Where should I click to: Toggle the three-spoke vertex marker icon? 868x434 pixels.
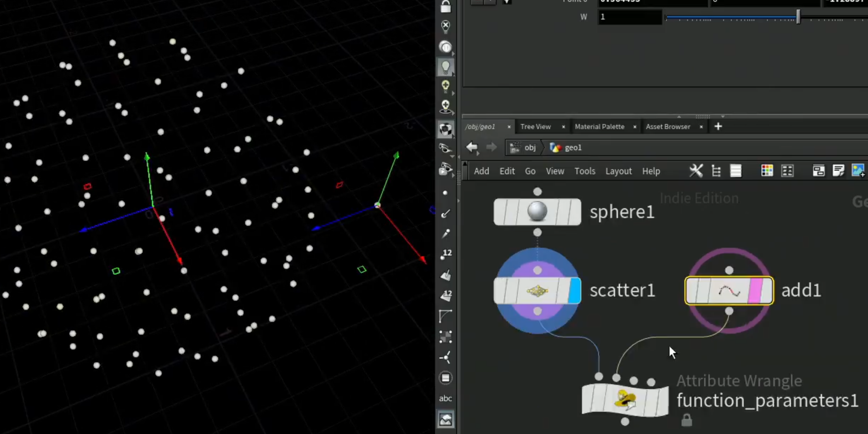(x=446, y=357)
